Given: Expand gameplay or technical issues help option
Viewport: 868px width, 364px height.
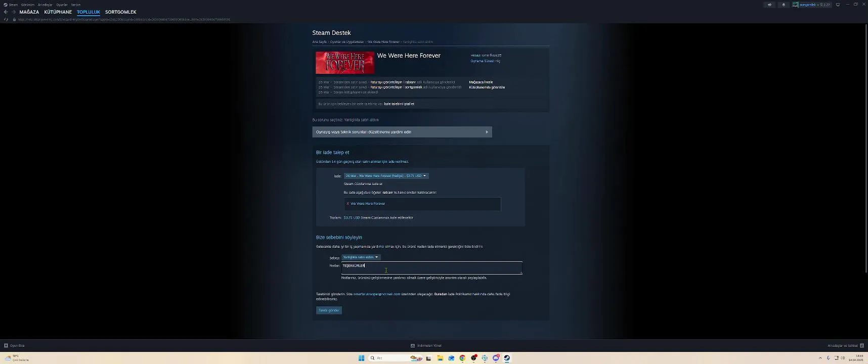Looking at the screenshot, I should pos(402,132).
